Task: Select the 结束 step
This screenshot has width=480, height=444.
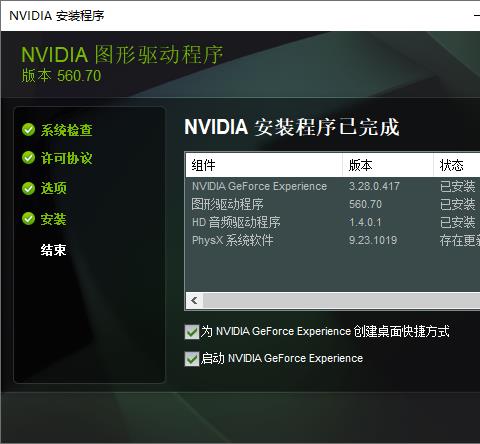Action: click(x=54, y=250)
